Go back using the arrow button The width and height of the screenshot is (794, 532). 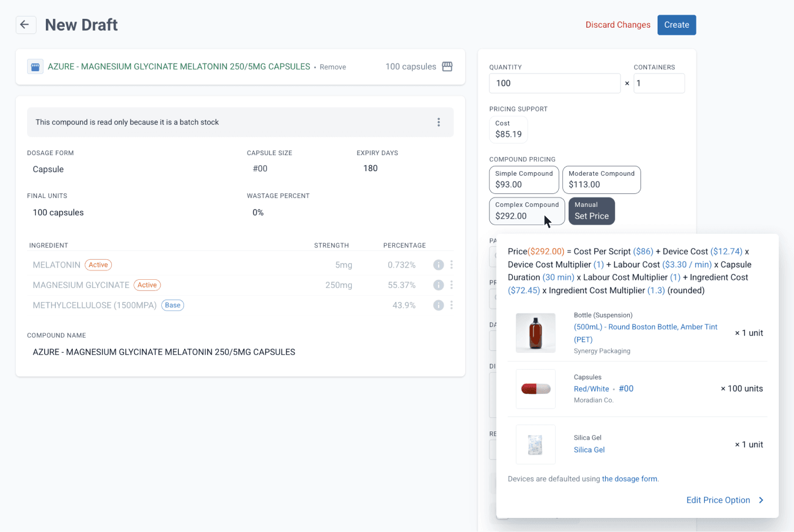[25, 25]
